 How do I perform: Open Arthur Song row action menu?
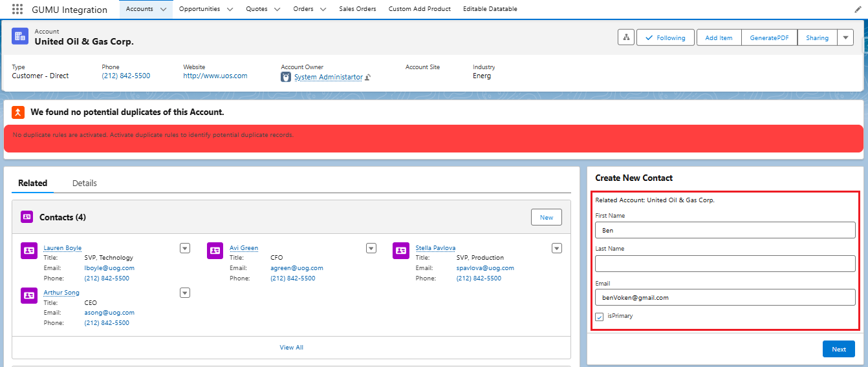(185, 293)
